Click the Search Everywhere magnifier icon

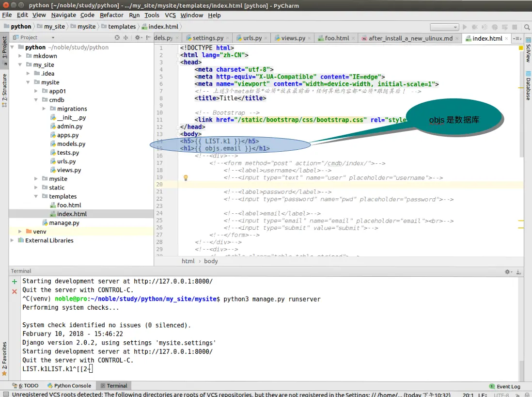[x=526, y=27]
